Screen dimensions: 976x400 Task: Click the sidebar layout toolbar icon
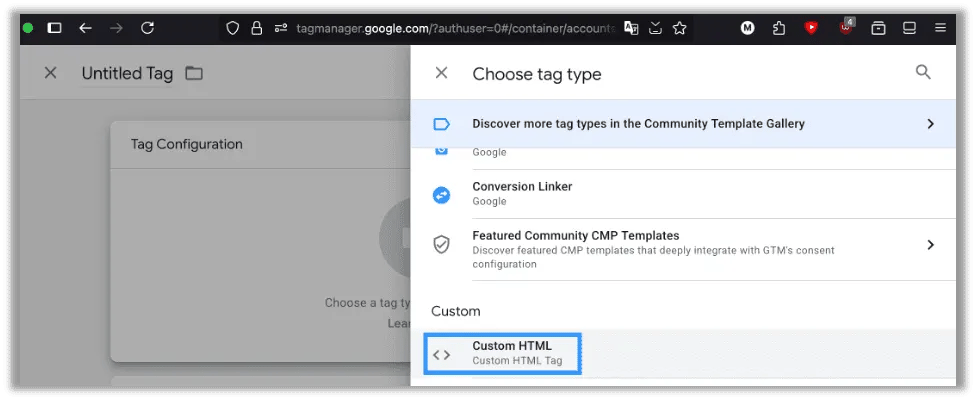coord(909,28)
